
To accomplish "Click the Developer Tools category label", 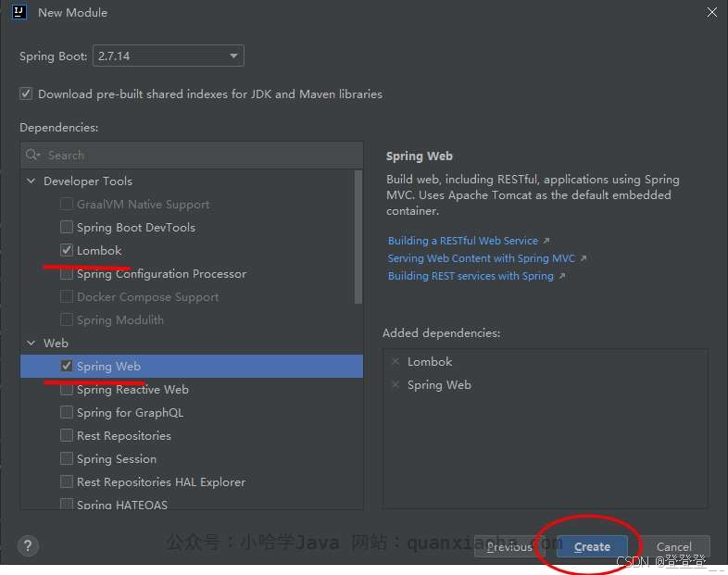I will (x=88, y=181).
